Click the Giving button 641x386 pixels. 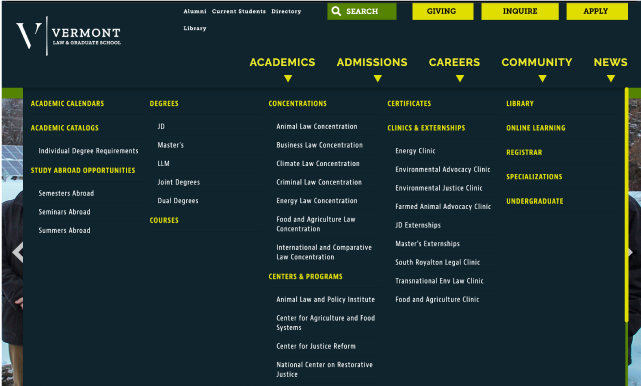tap(443, 11)
